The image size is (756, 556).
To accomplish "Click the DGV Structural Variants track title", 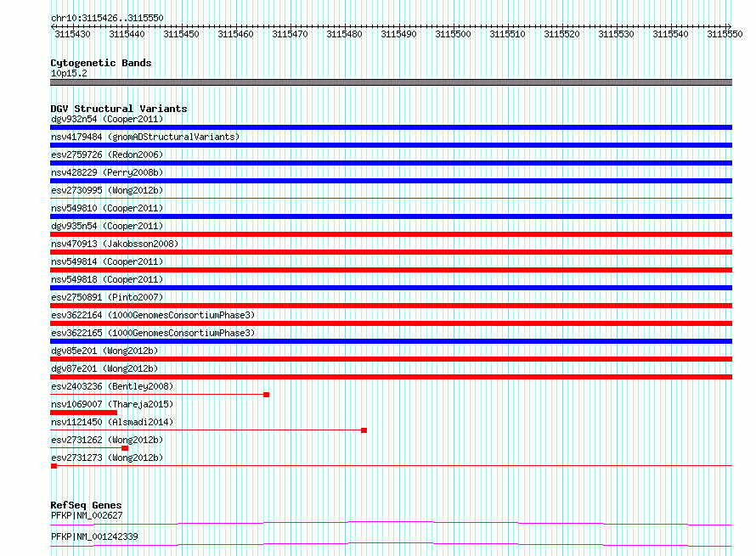I will tap(119, 109).
